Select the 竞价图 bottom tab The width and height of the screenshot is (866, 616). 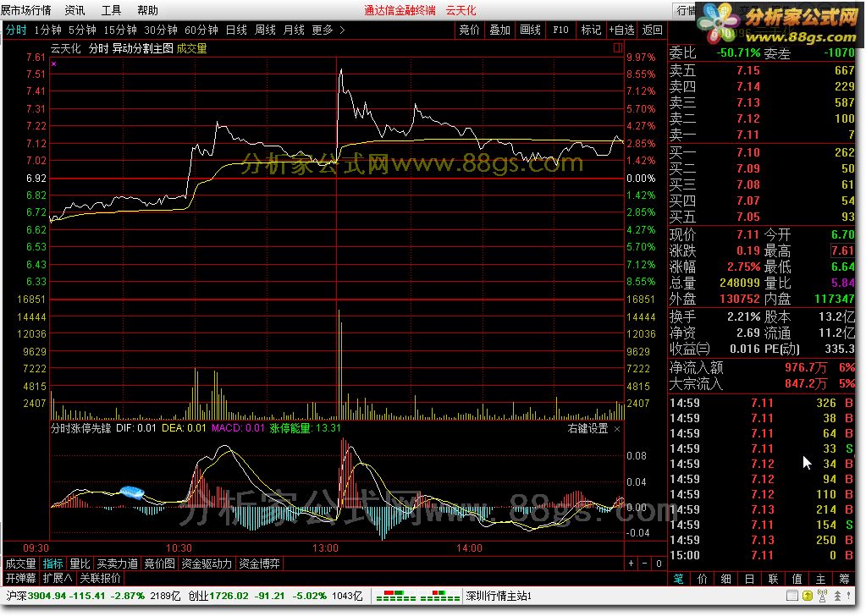[x=160, y=564]
